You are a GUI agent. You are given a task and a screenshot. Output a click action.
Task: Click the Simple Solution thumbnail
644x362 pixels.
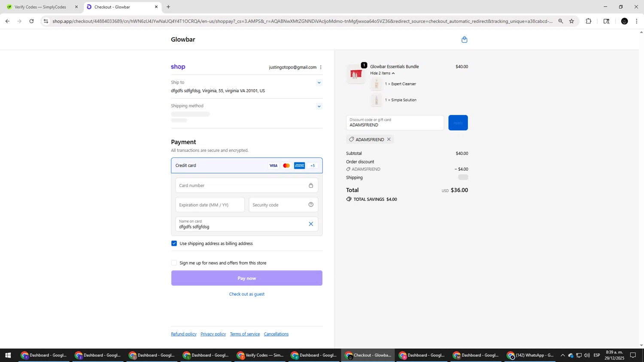click(377, 100)
